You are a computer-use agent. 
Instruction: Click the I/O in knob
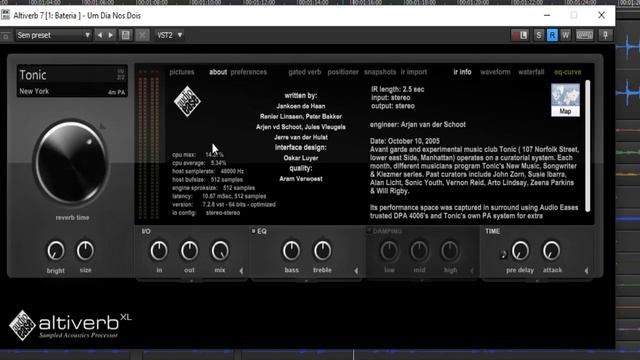(x=159, y=251)
